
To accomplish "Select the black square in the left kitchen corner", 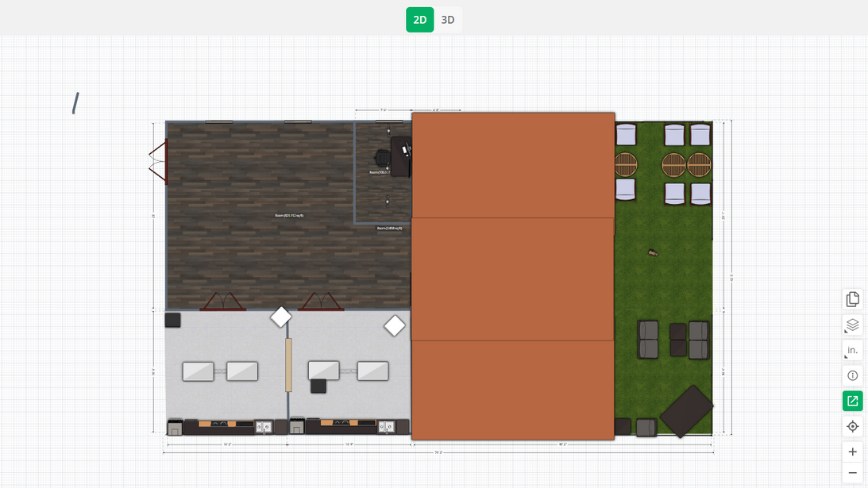I will pyautogui.click(x=172, y=320).
